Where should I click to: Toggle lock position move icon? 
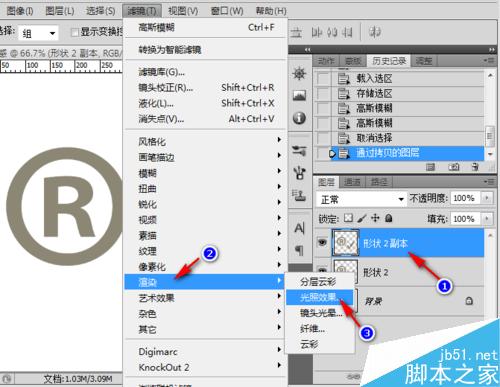(x=375, y=218)
